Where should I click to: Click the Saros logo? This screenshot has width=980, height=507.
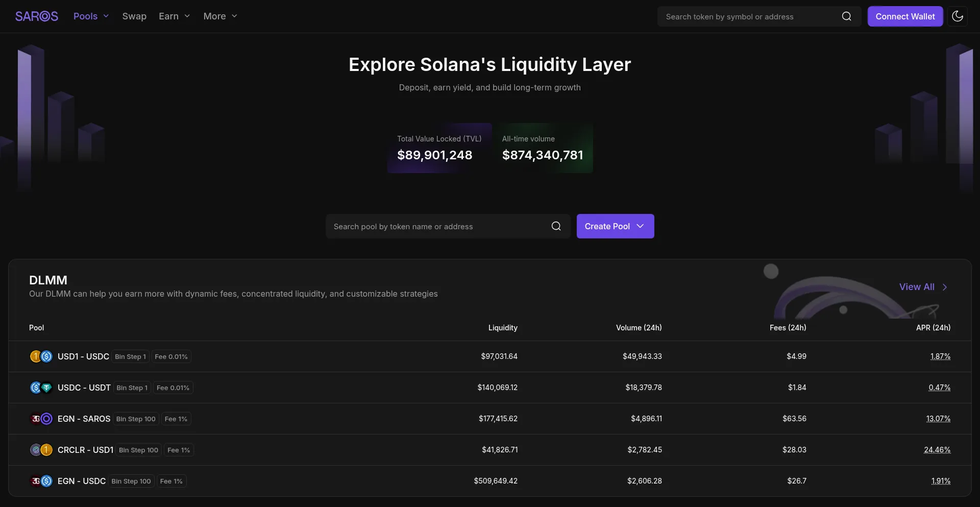[x=37, y=16]
